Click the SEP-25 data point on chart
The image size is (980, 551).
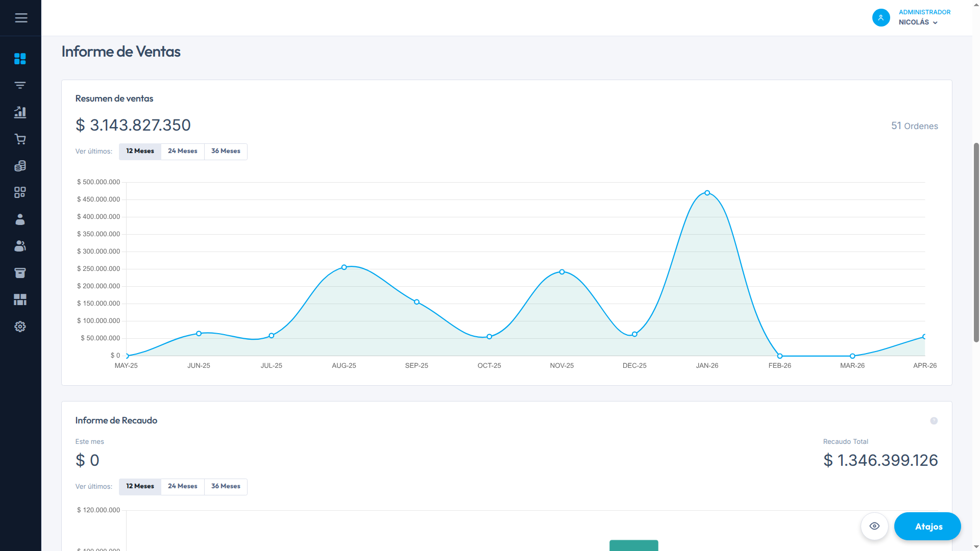pyautogui.click(x=416, y=302)
